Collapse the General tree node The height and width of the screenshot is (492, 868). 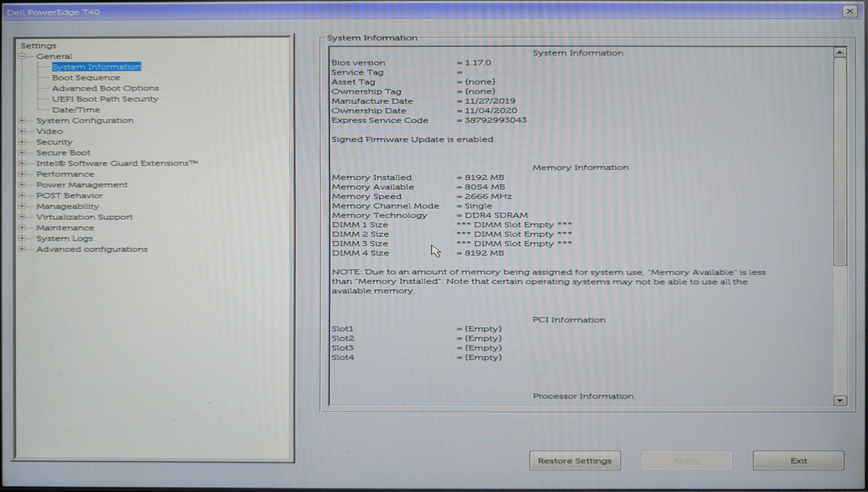click(x=22, y=56)
